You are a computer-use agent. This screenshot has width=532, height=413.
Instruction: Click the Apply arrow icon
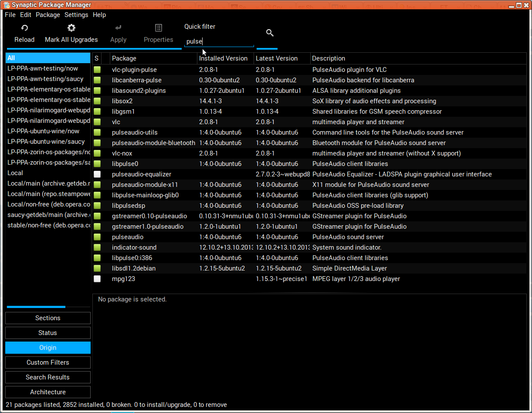[118, 28]
